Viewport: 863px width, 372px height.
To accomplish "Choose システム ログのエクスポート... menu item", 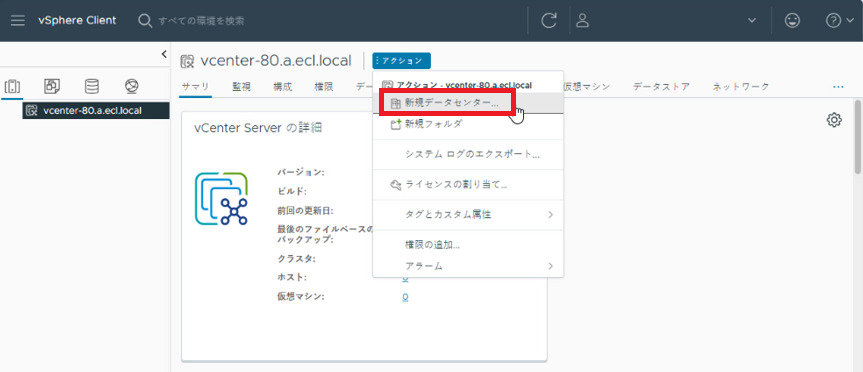I will pyautogui.click(x=468, y=155).
